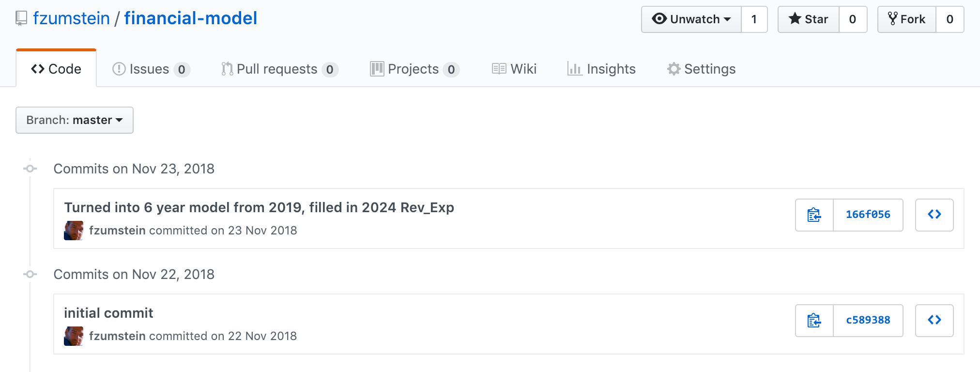This screenshot has height=372, width=980.
Task: View the Insights tab
Action: click(x=601, y=69)
